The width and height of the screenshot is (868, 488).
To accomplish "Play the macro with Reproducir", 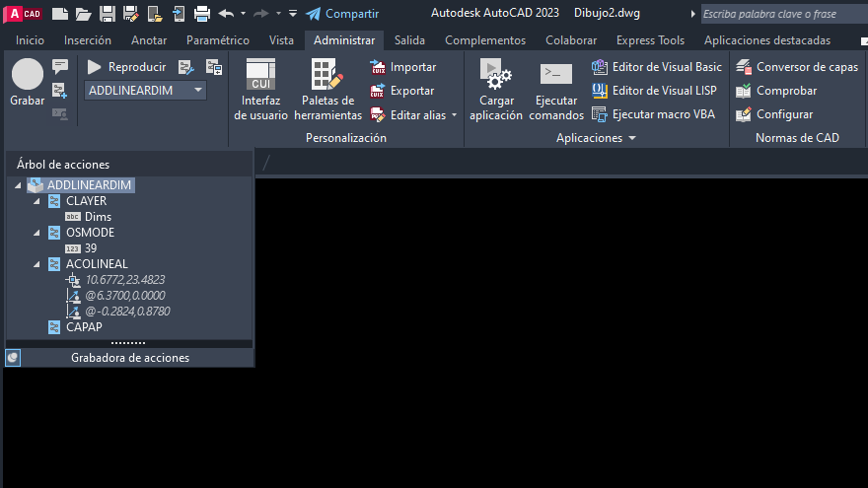I will [127, 67].
